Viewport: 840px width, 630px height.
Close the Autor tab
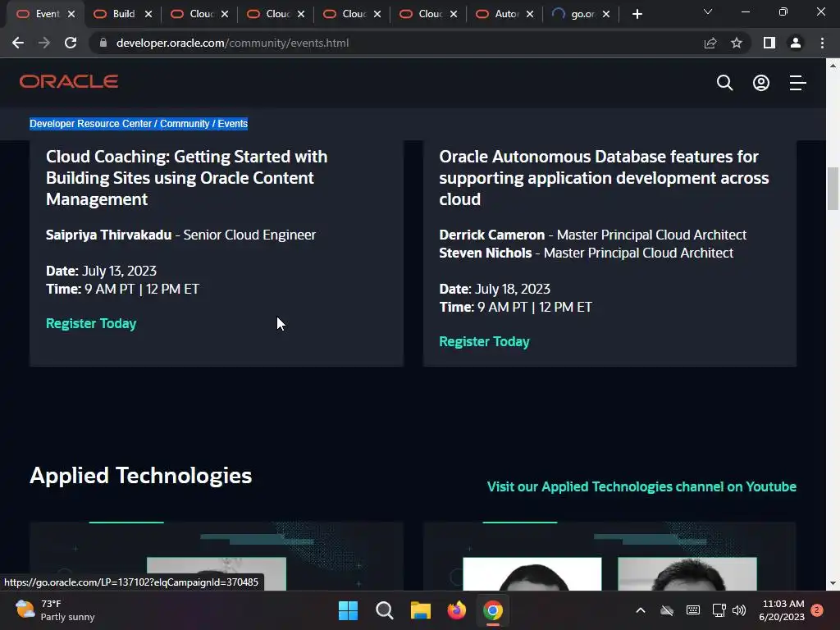530,14
